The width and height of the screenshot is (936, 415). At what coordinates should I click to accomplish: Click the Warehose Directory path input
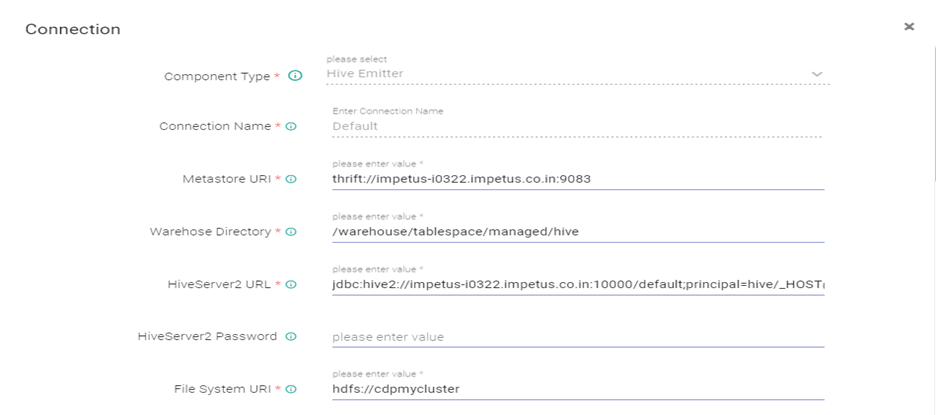577,232
